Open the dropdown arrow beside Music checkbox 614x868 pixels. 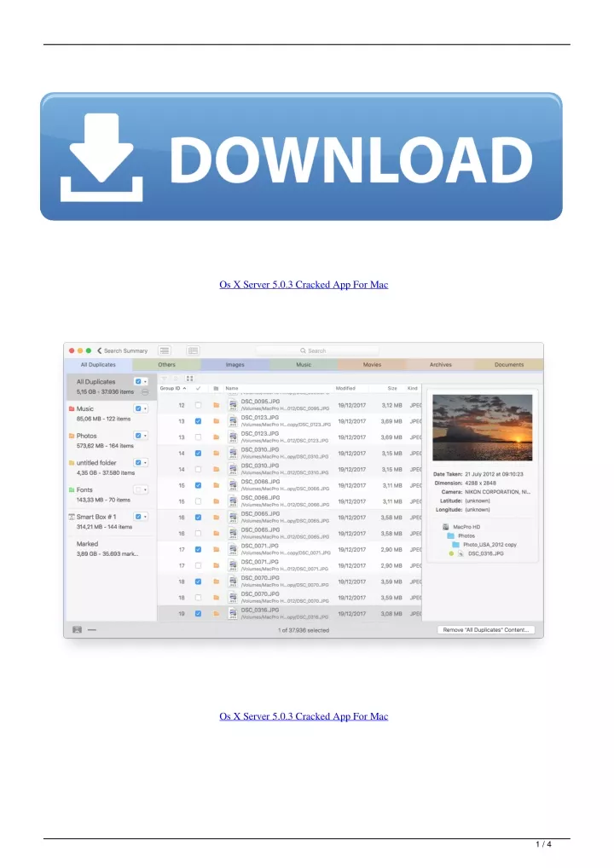145,408
